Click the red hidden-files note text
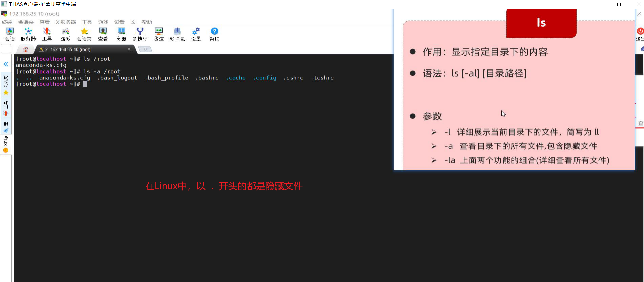Image resolution: width=644 pixels, height=282 pixels. tap(224, 186)
